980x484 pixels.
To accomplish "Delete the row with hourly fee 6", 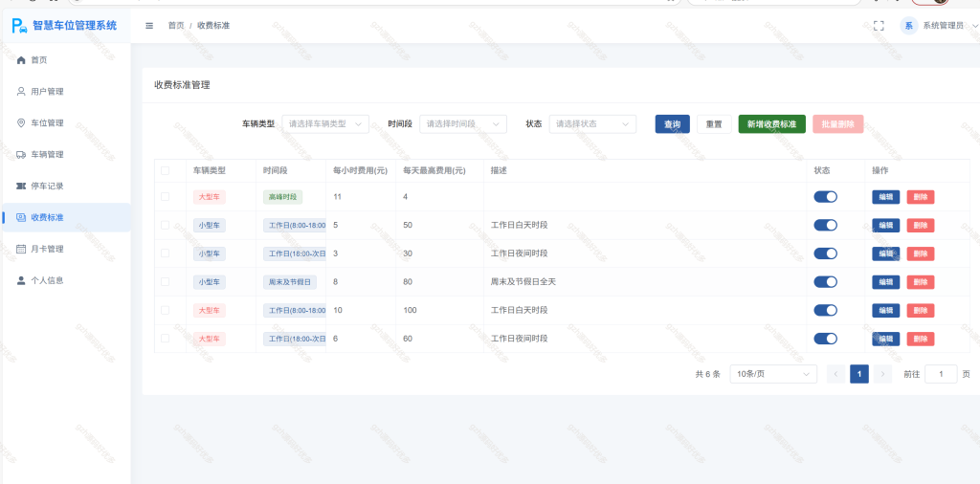I will coord(921,339).
